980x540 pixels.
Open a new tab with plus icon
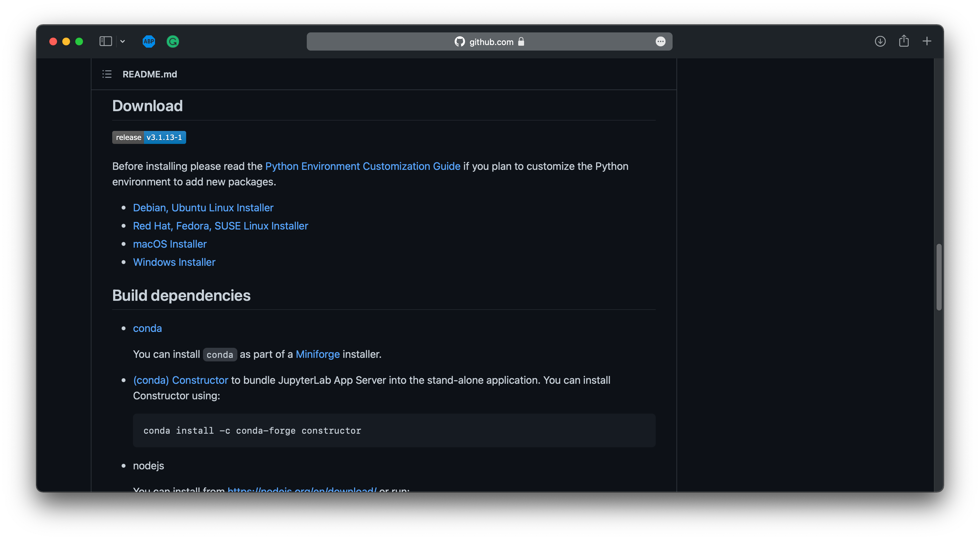click(x=927, y=41)
